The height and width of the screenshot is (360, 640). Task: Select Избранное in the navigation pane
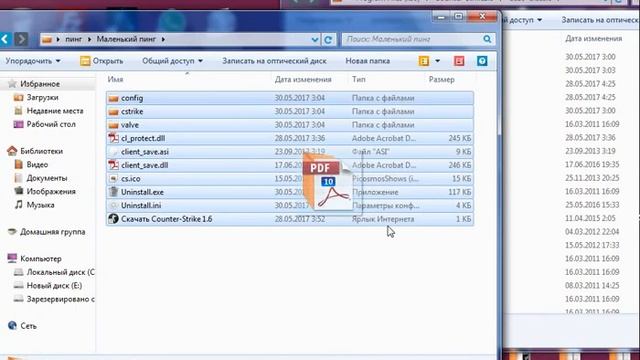[x=40, y=84]
